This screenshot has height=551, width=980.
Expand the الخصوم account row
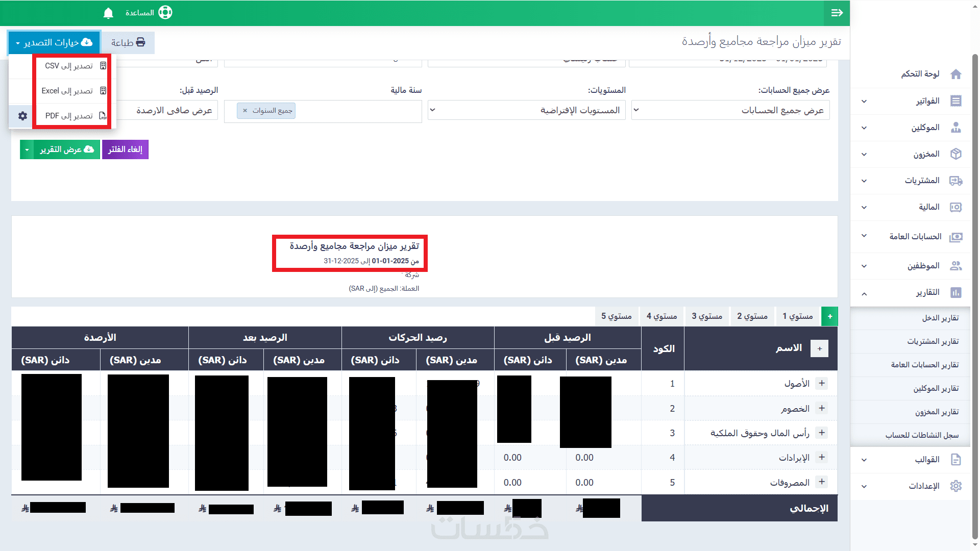821,408
